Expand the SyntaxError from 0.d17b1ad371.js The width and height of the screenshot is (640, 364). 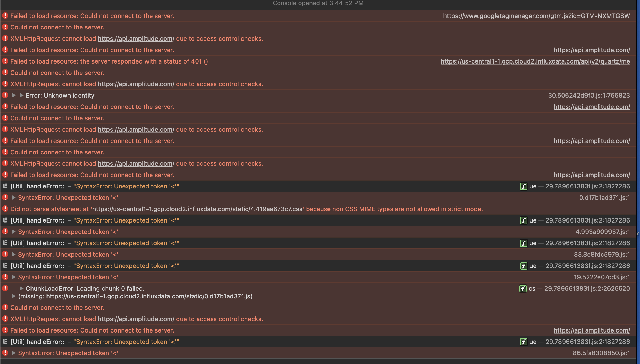tap(14, 197)
